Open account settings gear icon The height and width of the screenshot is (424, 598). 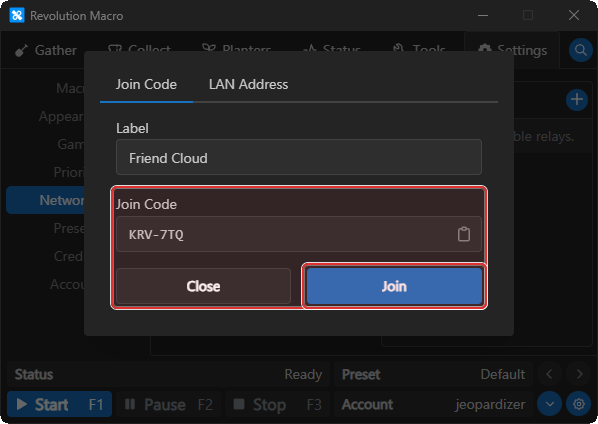click(579, 404)
